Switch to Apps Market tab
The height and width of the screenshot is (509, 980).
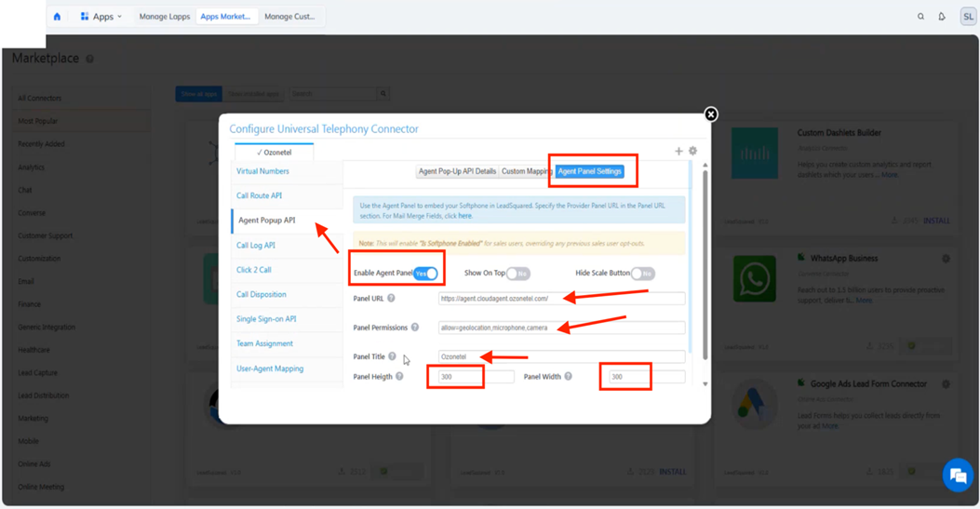click(225, 17)
